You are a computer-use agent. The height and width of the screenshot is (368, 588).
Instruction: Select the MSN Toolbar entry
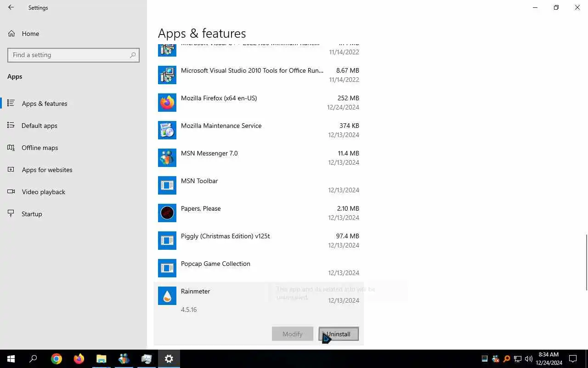tap(259, 185)
